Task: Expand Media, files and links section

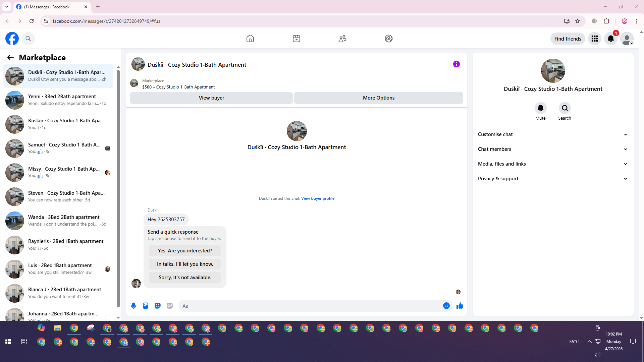Action: 552,164
